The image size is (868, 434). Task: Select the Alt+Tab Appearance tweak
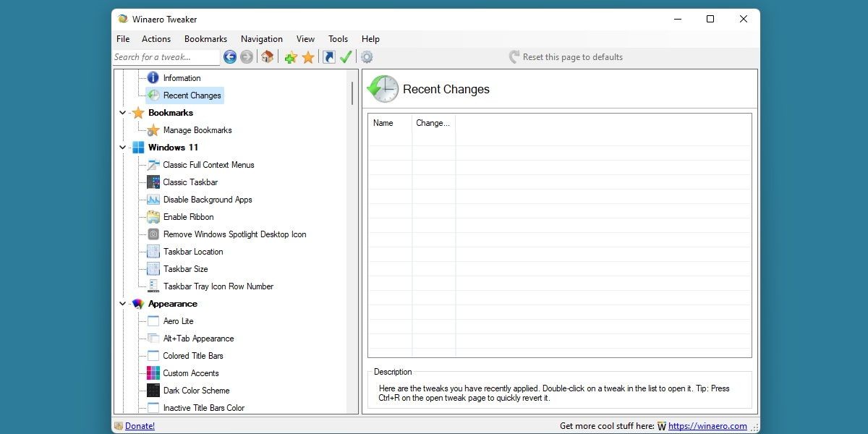[x=198, y=339]
